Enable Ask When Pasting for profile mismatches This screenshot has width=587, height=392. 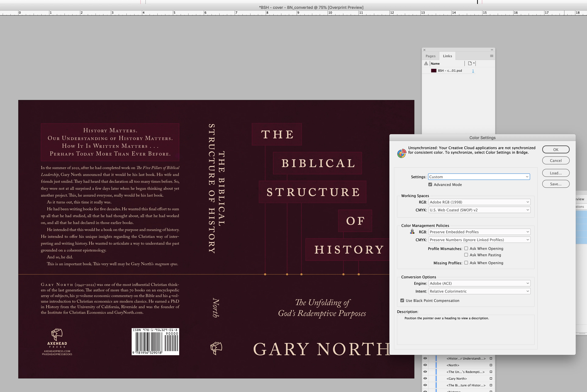pos(466,255)
